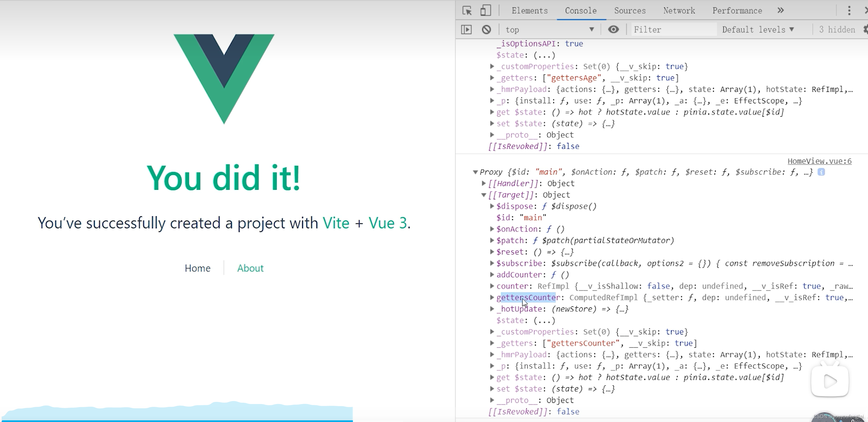Expand _customProperties in the upper object

[x=492, y=66]
